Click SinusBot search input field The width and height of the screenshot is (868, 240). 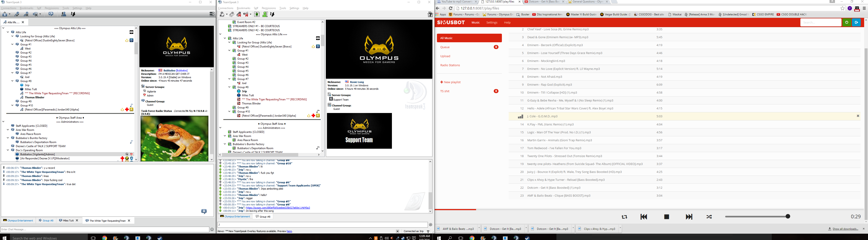[820, 22]
